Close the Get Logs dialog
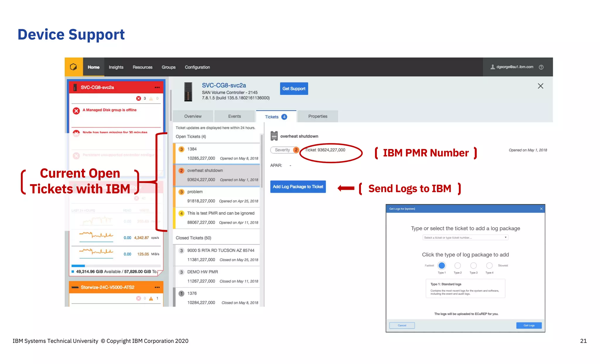This screenshot has width=600, height=364. (x=541, y=209)
